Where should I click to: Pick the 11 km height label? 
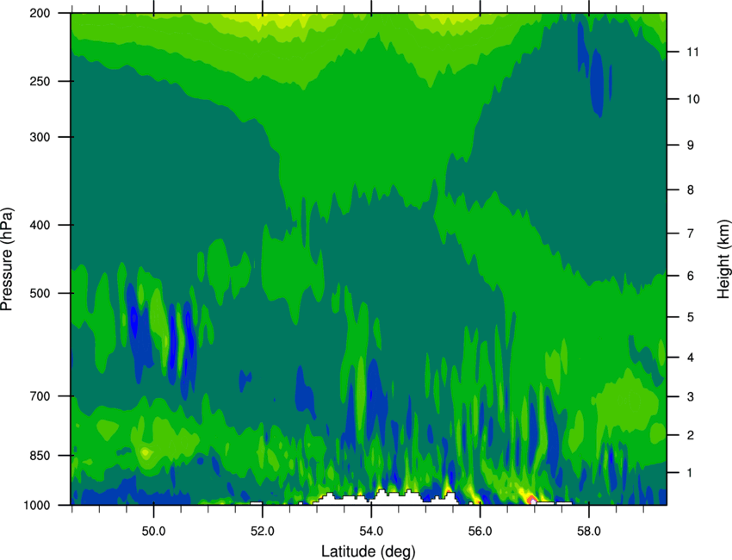(693, 52)
